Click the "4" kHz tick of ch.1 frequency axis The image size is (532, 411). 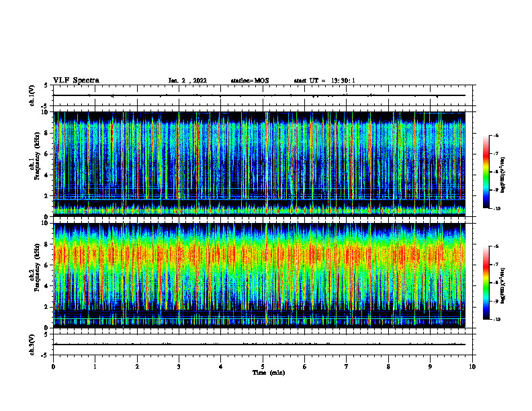(x=46, y=175)
